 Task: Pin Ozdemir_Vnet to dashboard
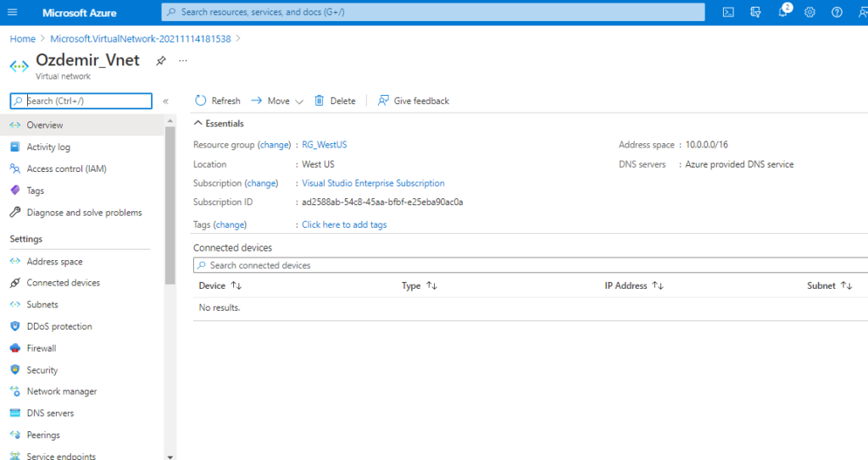tap(160, 60)
